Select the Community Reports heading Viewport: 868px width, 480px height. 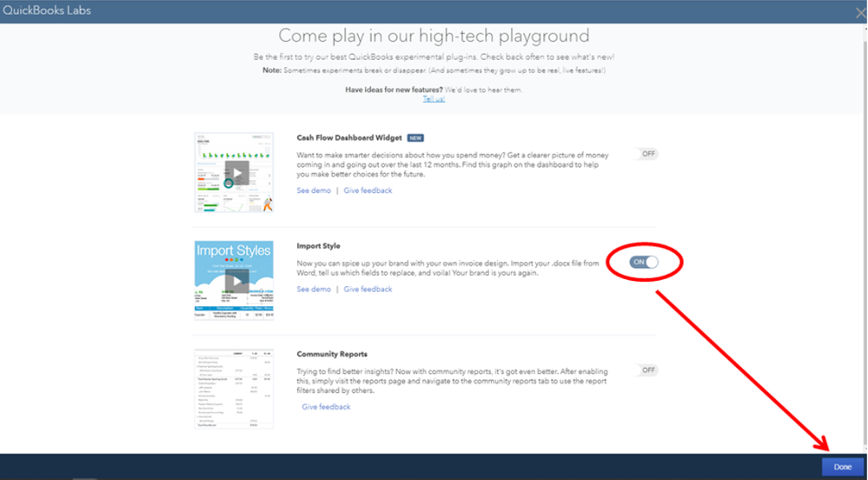[332, 354]
